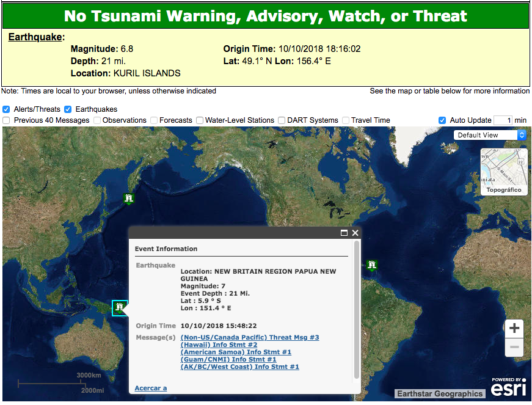Click the Kuril Islands earthquake marker
This screenshot has width=532, height=405.
point(129,199)
